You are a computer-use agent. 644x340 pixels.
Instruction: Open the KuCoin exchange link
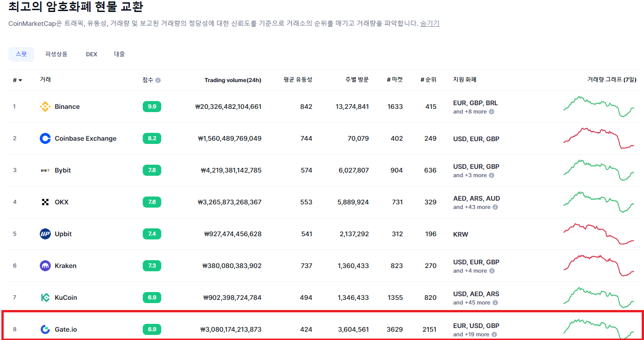click(66, 298)
